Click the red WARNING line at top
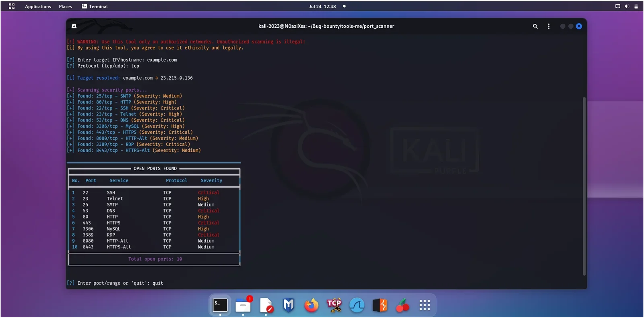 (x=186, y=42)
